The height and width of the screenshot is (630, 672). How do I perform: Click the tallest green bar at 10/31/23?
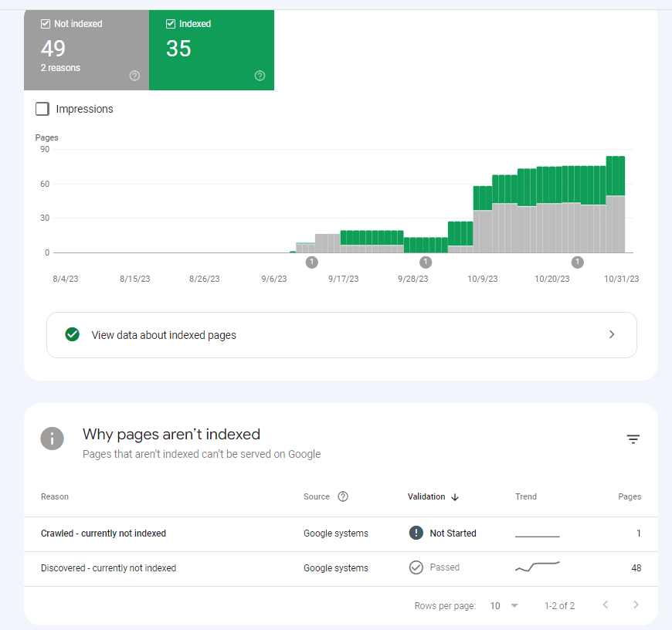coord(616,175)
